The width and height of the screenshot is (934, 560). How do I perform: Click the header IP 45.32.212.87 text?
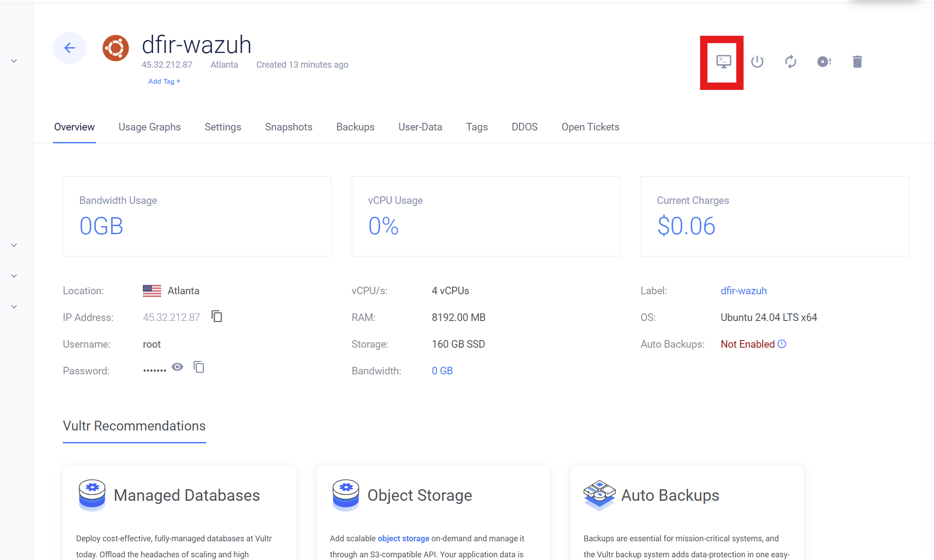(167, 65)
